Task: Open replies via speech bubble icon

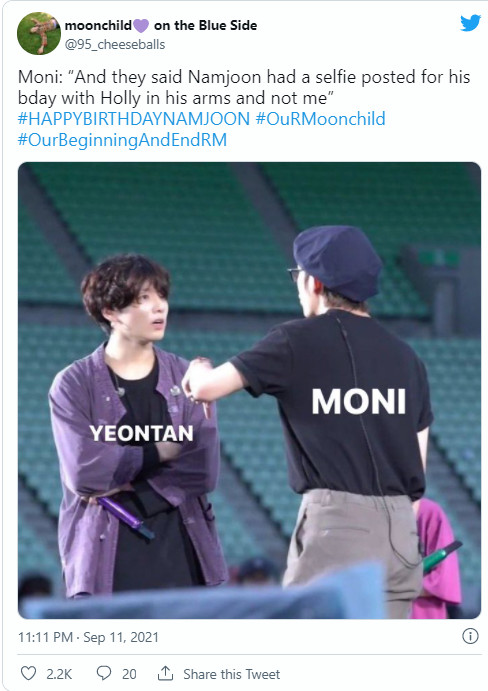Action: pos(104,673)
